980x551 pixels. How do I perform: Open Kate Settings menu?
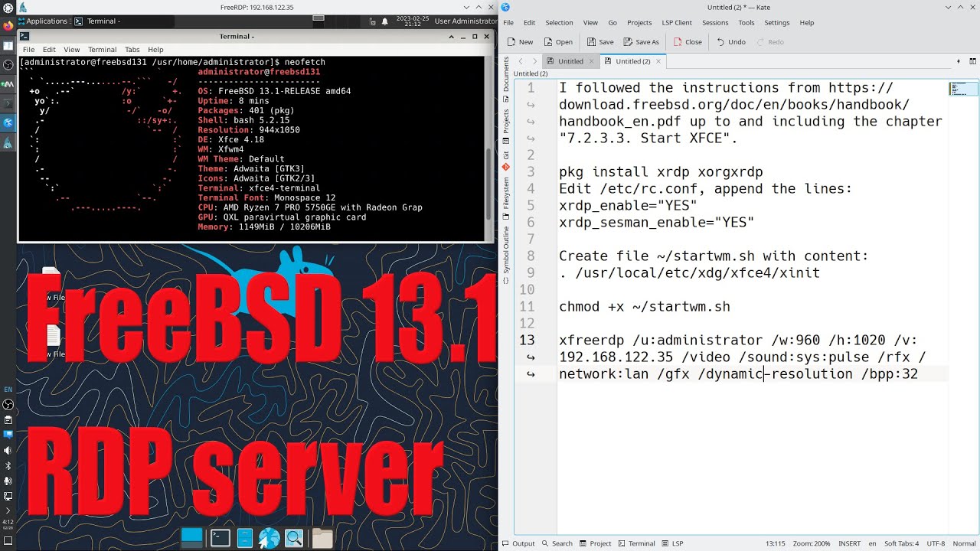click(x=777, y=23)
